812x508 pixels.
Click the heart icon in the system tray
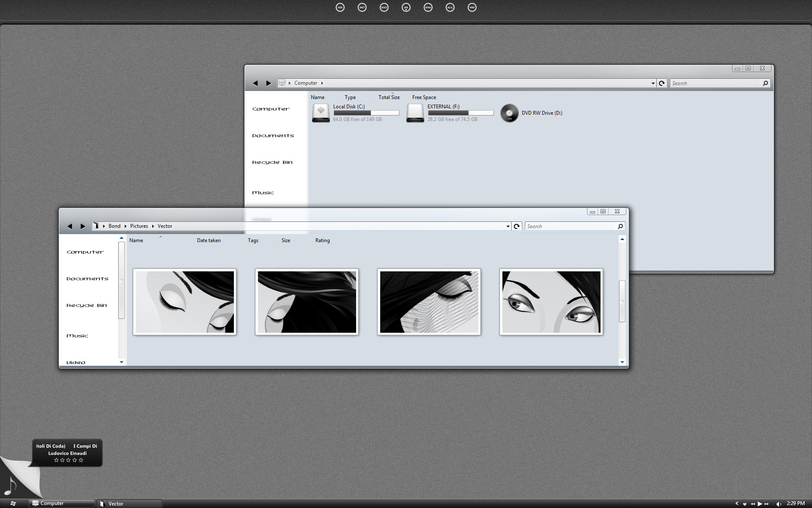click(x=745, y=504)
